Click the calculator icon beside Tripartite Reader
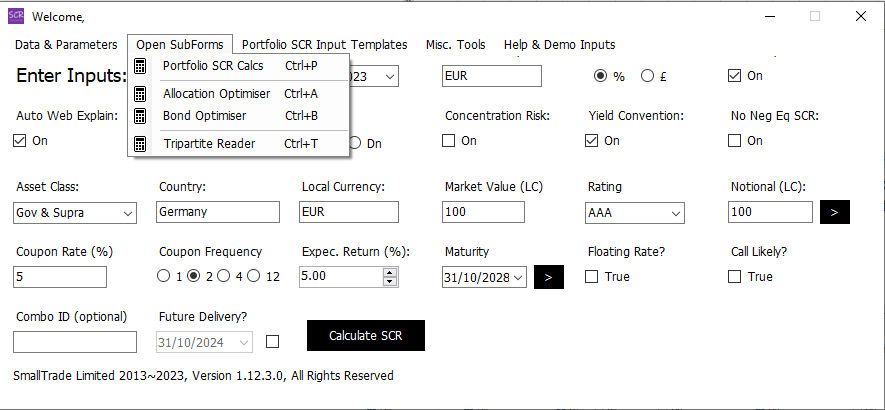The image size is (885, 410). (141, 144)
